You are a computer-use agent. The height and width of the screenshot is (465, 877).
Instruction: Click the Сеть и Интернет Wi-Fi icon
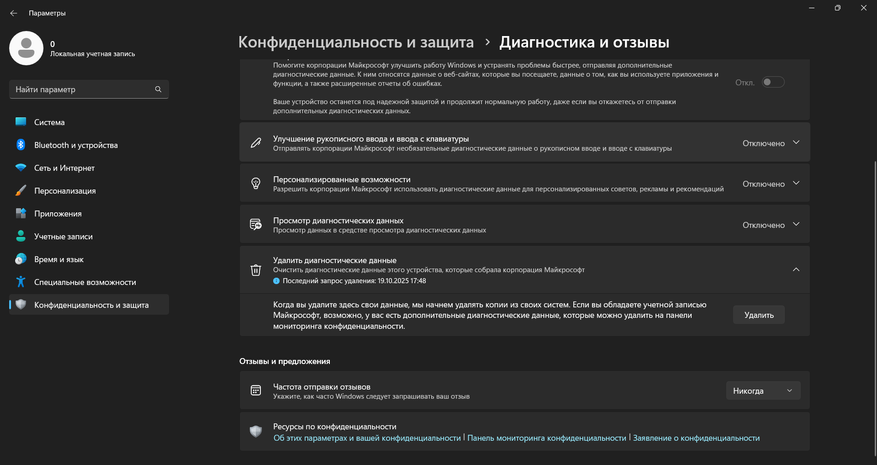coord(20,168)
